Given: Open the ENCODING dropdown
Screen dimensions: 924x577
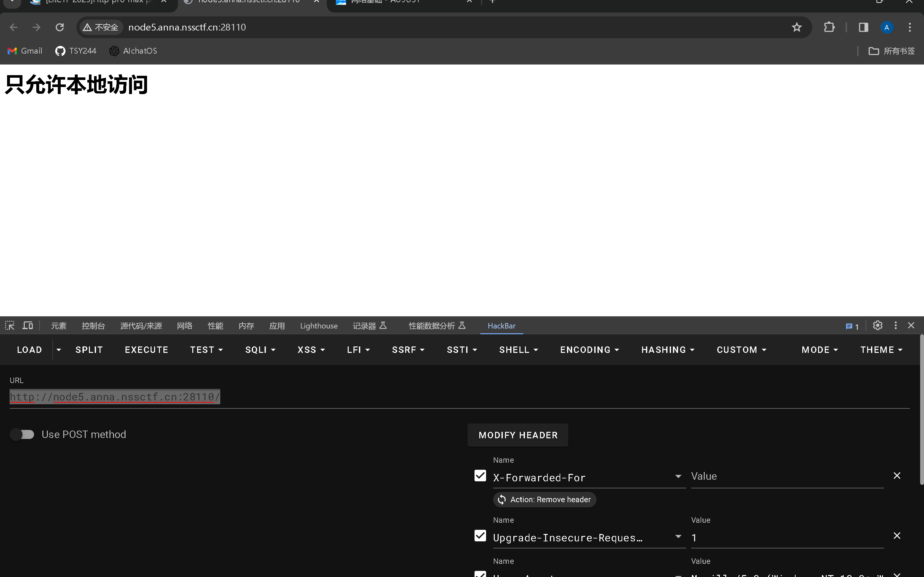Looking at the screenshot, I should [x=589, y=350].
